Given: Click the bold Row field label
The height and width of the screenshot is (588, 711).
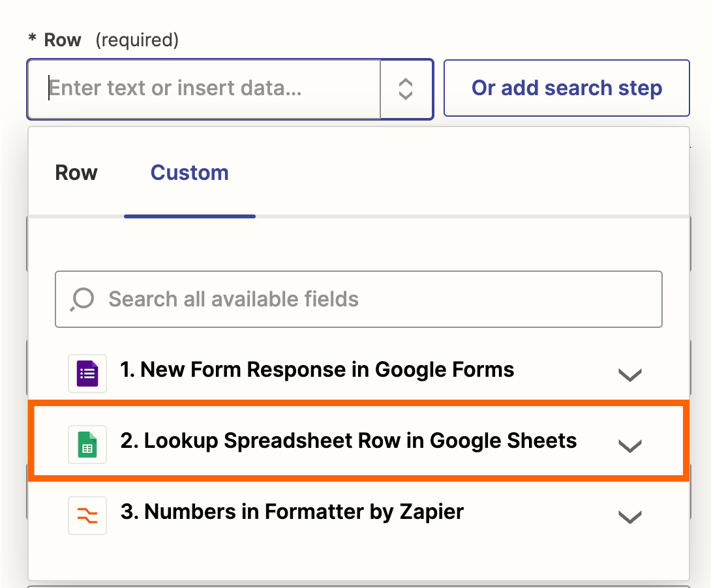Looking at the screenshot, I should pyautogui.click(x=63, y=40).
